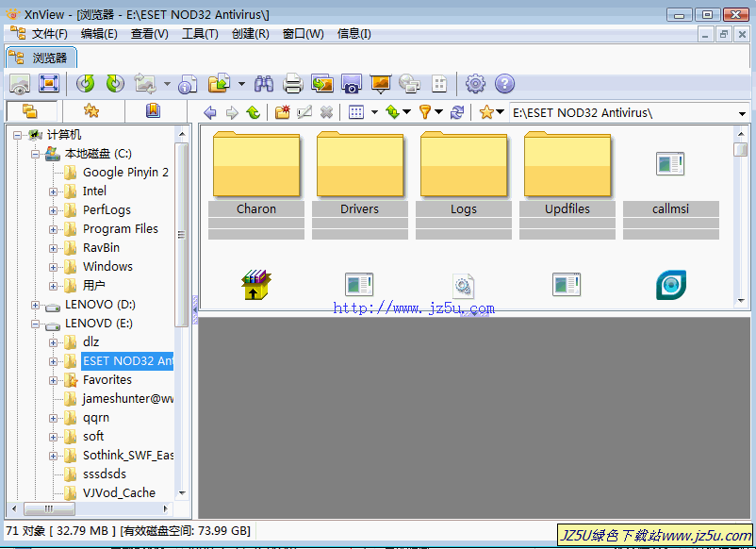Expand the address path dropdown
This screenshot has height=549, width=756.
click(742, 113)
